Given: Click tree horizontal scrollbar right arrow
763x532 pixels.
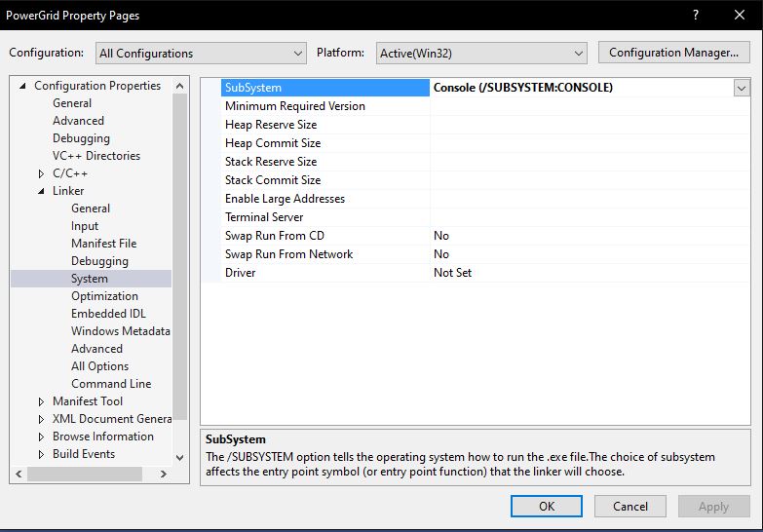Looking at the screenshot, I should (164, 474).
